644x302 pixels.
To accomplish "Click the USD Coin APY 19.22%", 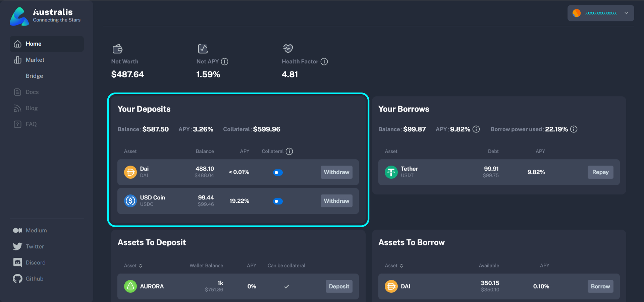I will [x=239, y=201].
